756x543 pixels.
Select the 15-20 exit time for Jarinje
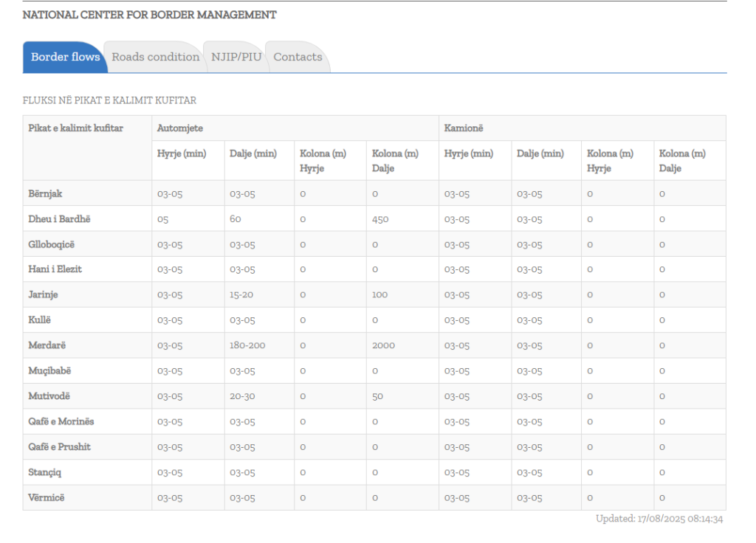click(x=241, y=295)
